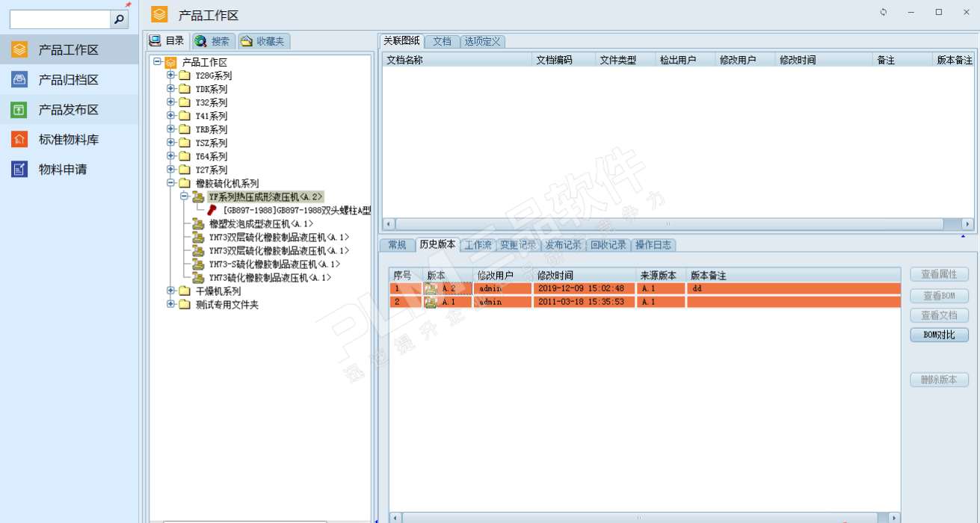This screenshot has width=980, height=523.
Task: Select the GB897-1988 双头螺柱 part item
Action: click(x=296, y=211)
